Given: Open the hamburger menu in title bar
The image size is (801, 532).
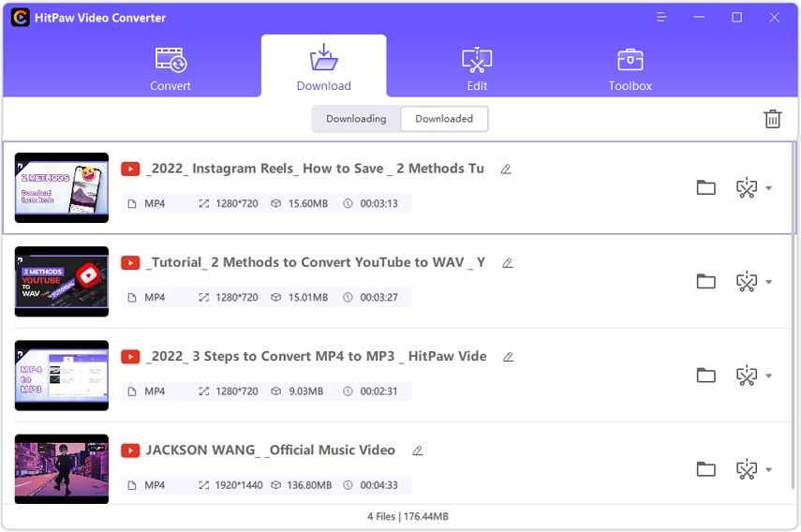Looking at the screenshot, I should [661, 18].
